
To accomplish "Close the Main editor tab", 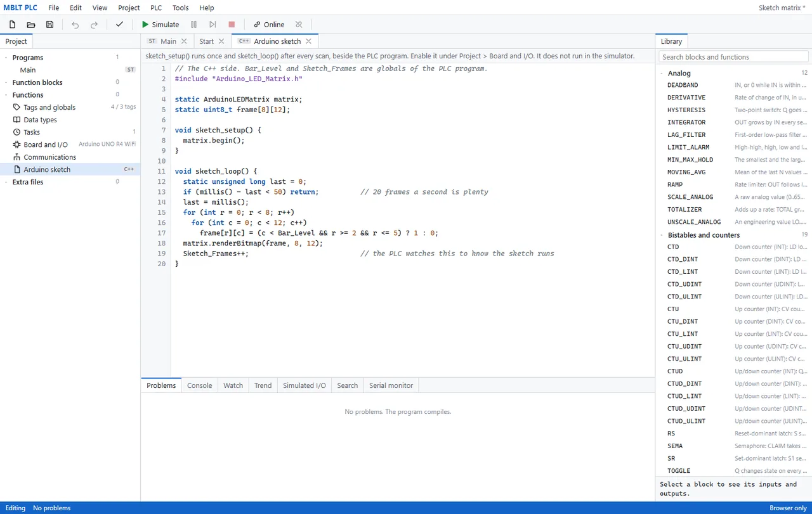I will pos(184,41).
